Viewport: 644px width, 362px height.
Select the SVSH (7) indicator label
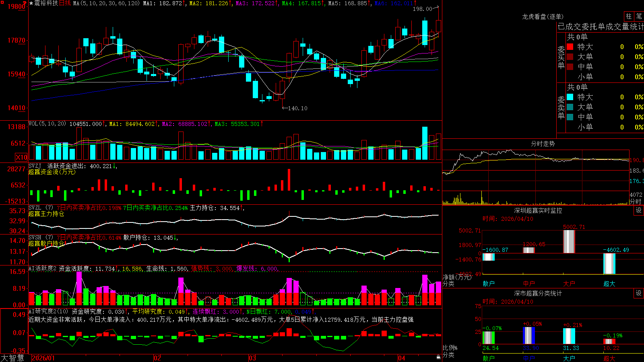point(41,238)
